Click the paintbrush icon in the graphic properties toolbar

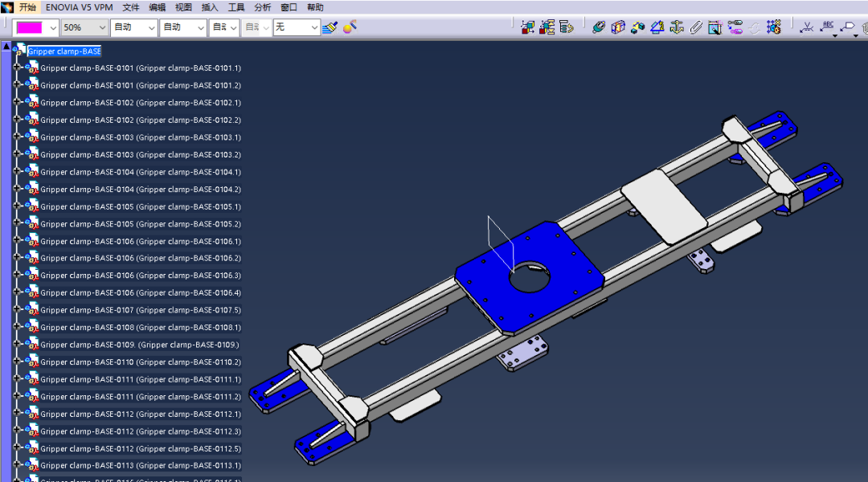(x=330, y=27)
